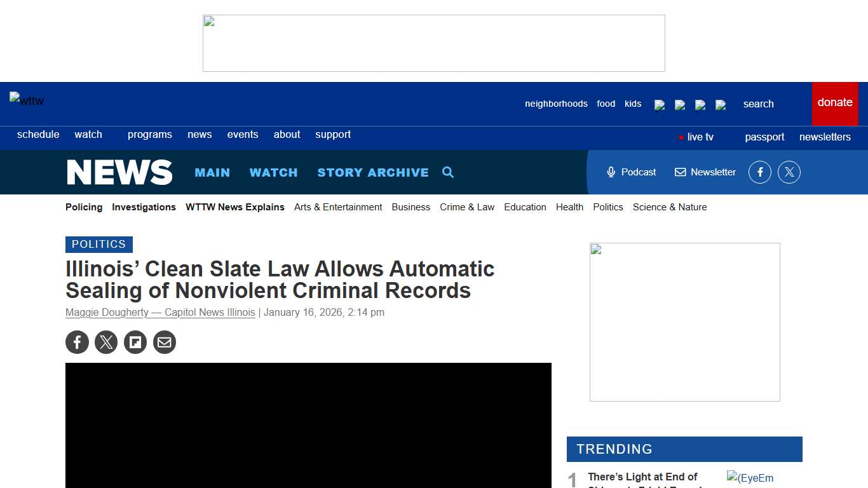Switch to the STORY ARCHIVE tab

coord(373,172)
